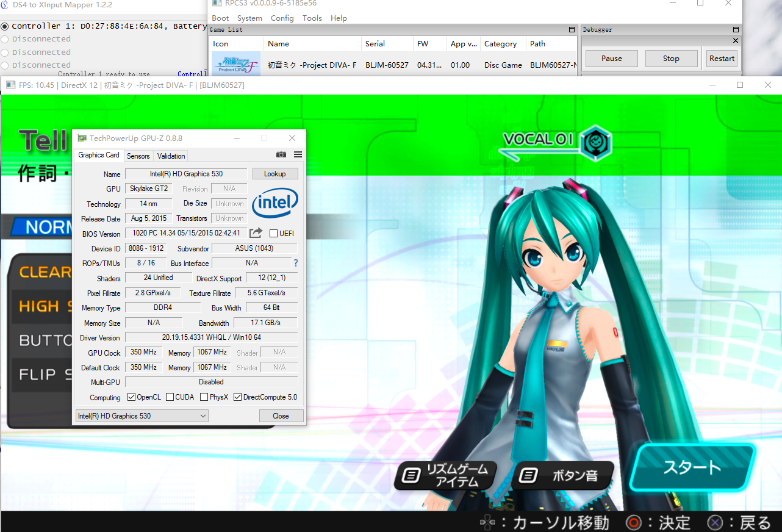Float the Debugger panel
The height and width of the screenshot is (532, 782).
coord(736,29)
